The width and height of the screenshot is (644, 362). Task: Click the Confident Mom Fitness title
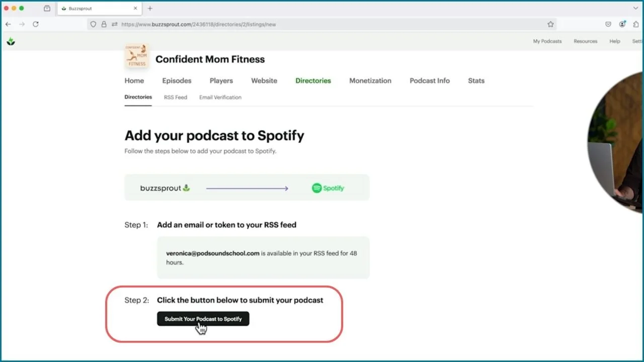pos(210,59)
